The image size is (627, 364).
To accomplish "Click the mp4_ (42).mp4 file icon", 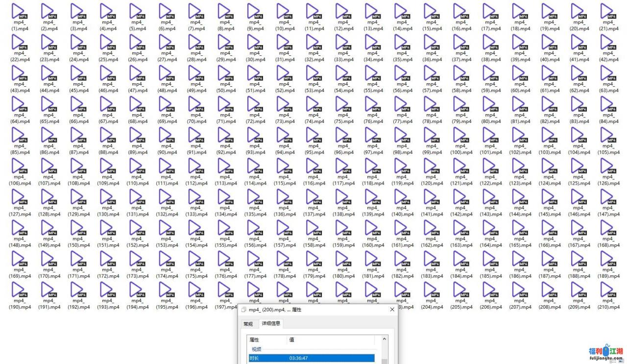I will pyautogui.click(x=608, y=43).
